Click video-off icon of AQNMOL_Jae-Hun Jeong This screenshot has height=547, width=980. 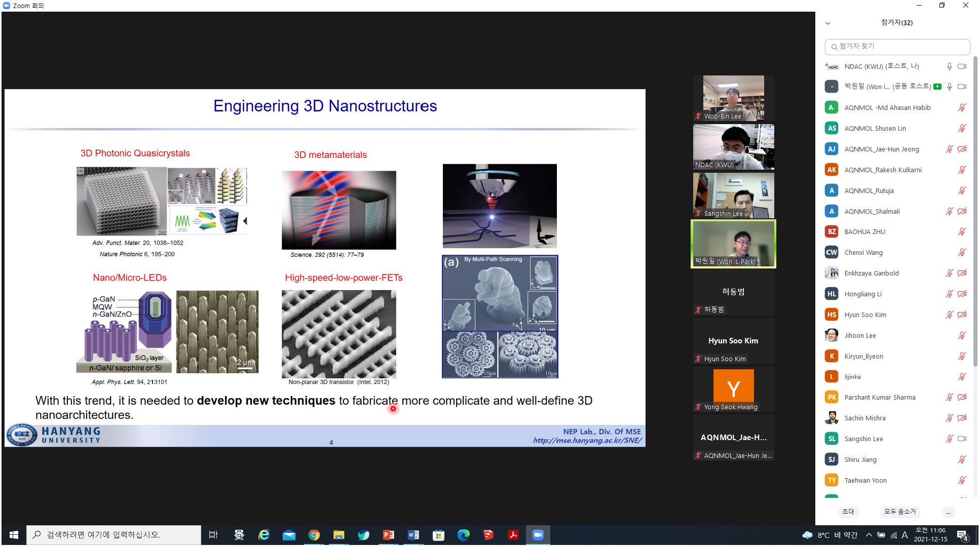962,149
